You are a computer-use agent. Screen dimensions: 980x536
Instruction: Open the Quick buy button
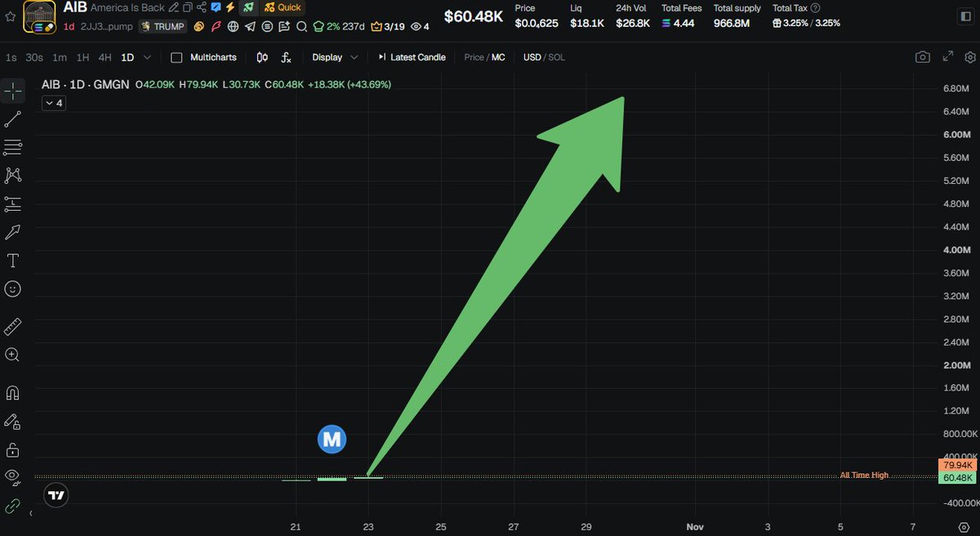[283, 7]
